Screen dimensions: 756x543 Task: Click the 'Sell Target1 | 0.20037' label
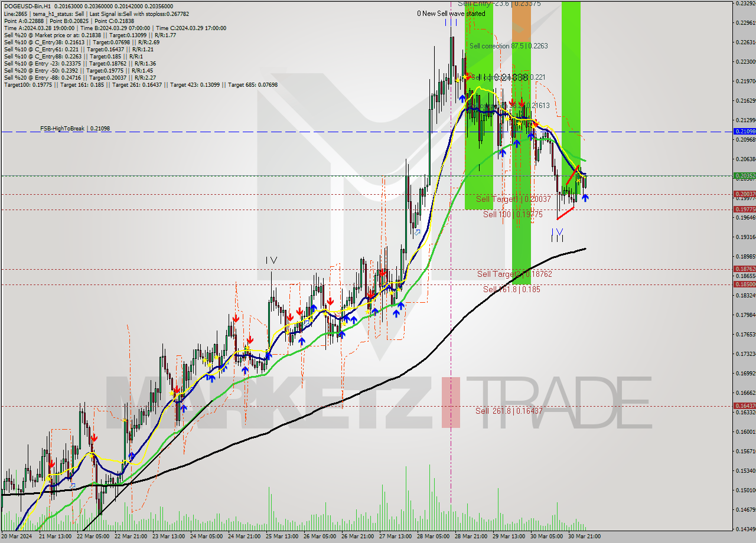click(x=513, y=199)
